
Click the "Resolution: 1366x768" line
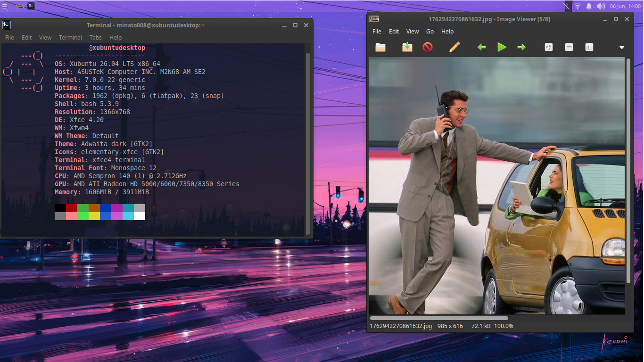tap(92, 112)
